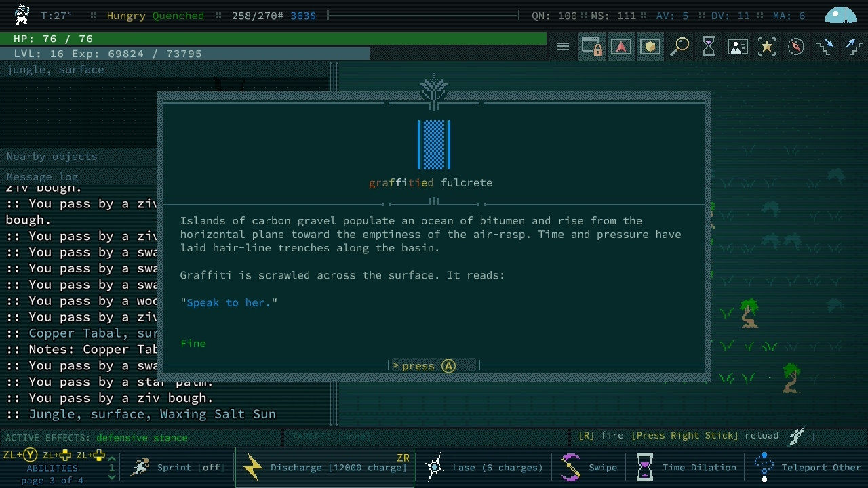Click the compass autoexplore icon
The width and height of the screenshot is (868, 488).
tap(796, 47)
